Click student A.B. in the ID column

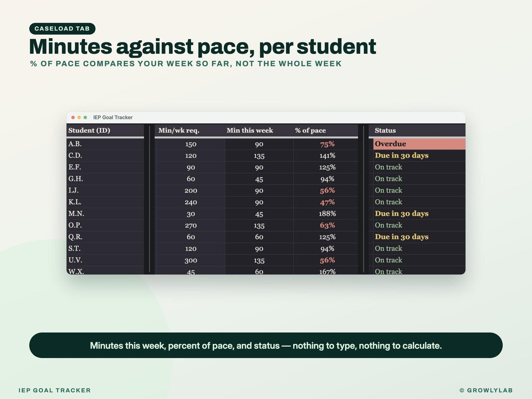(x=105, y=144)
